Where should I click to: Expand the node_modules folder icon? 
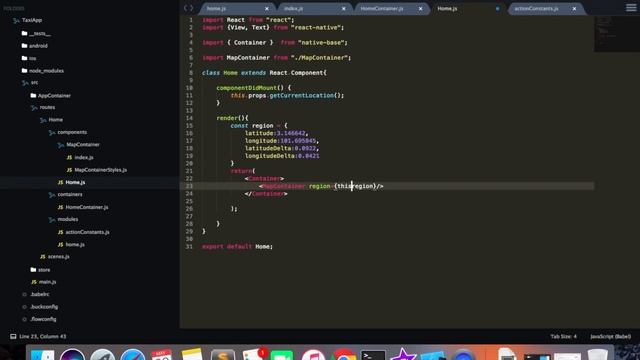click(24, 71)
